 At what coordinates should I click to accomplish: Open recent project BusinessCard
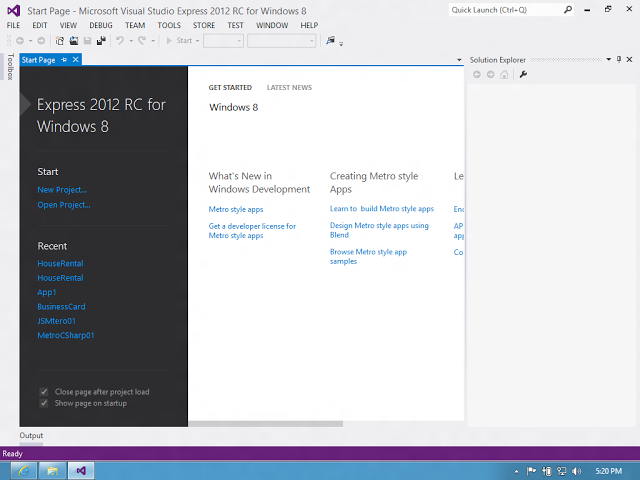[x=61, y=307]
